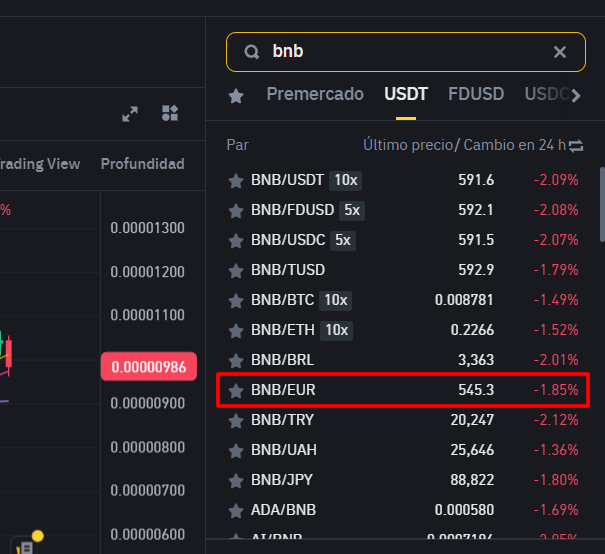Swap price/change column display icon

point(576,146)
